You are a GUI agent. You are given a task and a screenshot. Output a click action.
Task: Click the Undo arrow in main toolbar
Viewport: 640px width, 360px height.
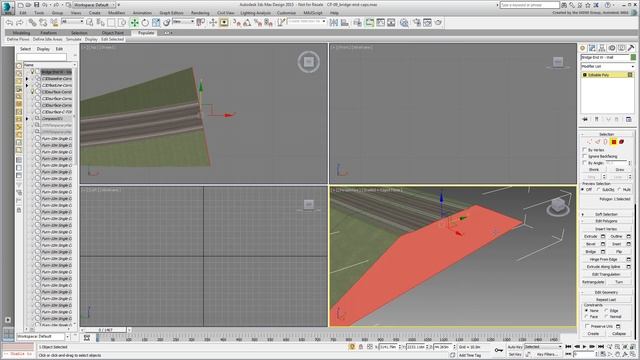[9, 23]
